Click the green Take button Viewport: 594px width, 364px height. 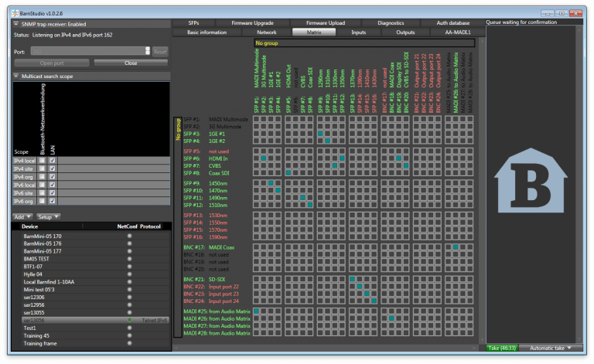point(502,349)
